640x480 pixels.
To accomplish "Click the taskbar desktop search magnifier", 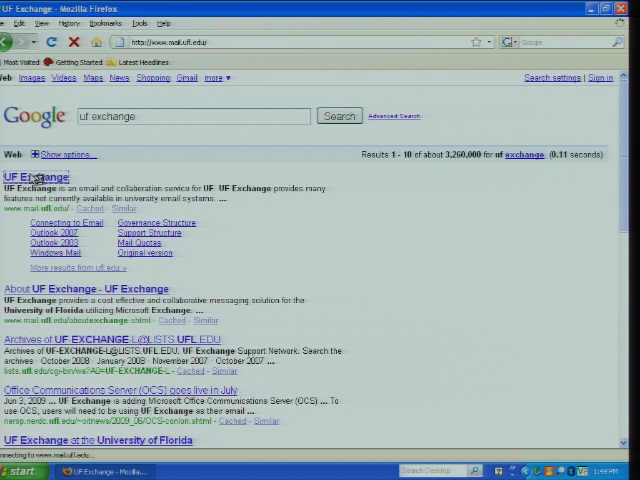I will pyautogui.click(x=474, y=471).
